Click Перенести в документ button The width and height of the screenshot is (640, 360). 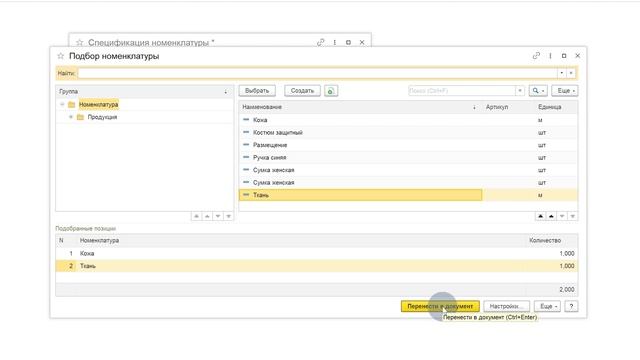click(x=440, y=306)
